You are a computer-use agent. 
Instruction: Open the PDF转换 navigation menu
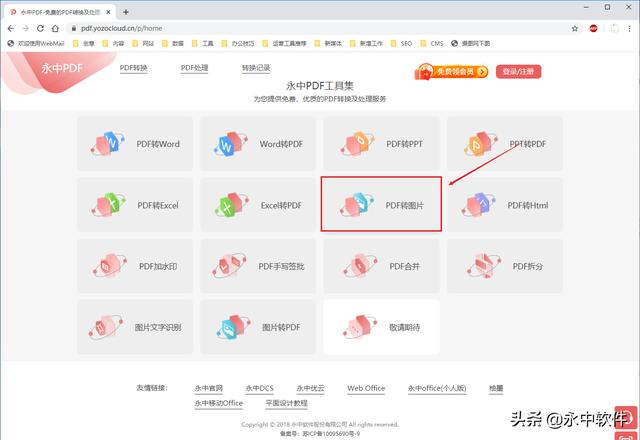point(133,68)
